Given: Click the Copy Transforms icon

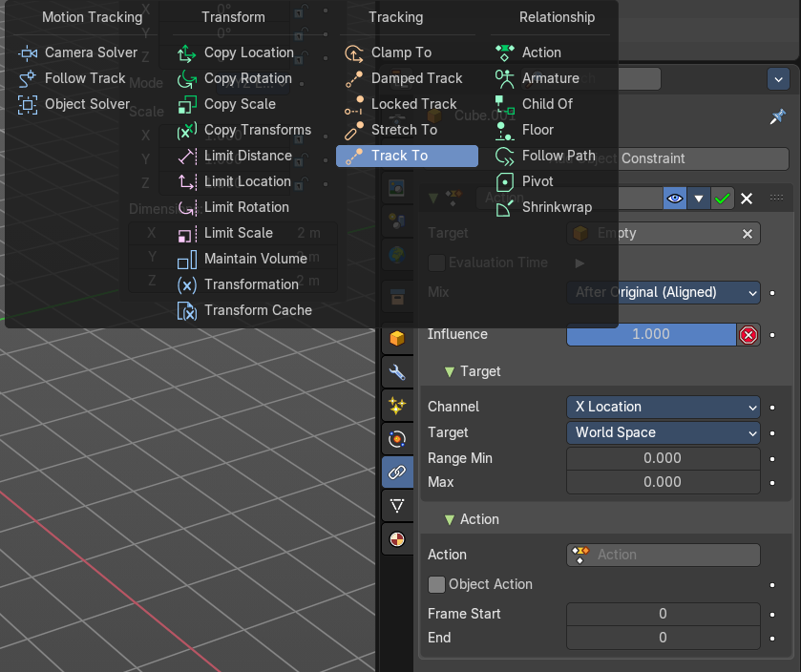Looking at the screenshot, I should coord(187,130).
